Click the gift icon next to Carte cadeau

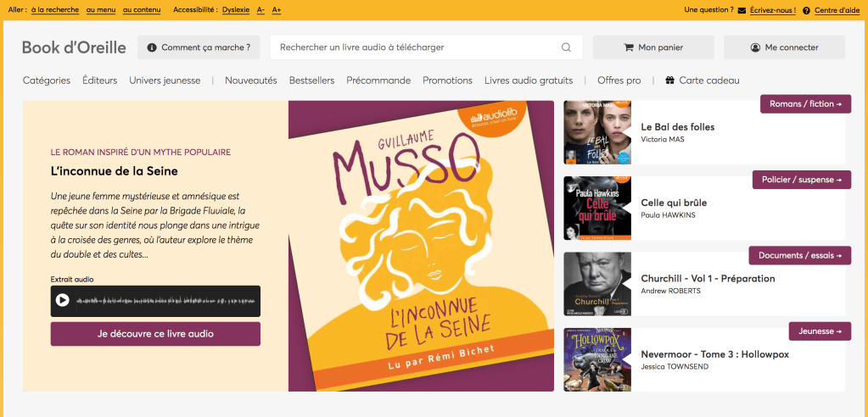tap(669, 81)
